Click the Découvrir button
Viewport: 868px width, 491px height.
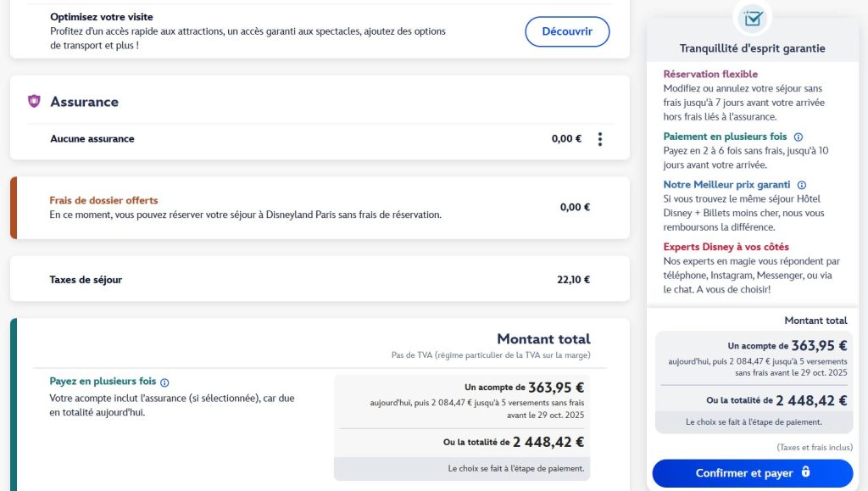tap(567, 31)
